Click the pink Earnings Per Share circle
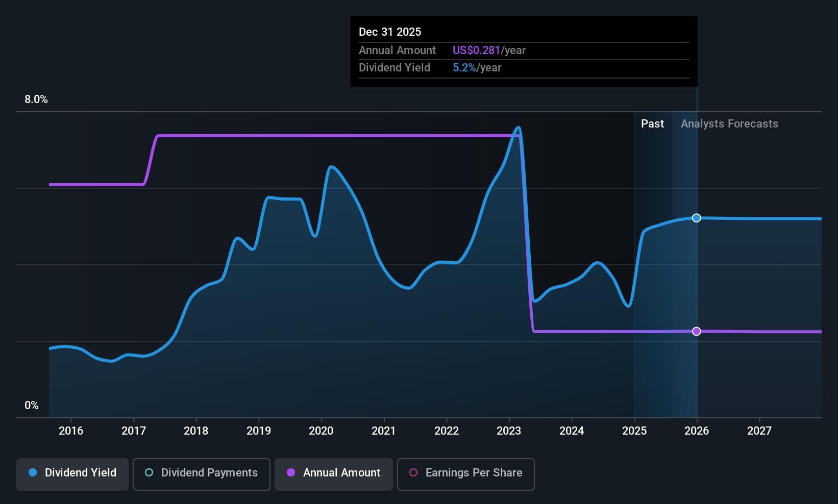Viewport: 838px width, 504px height. coord(413,472)
